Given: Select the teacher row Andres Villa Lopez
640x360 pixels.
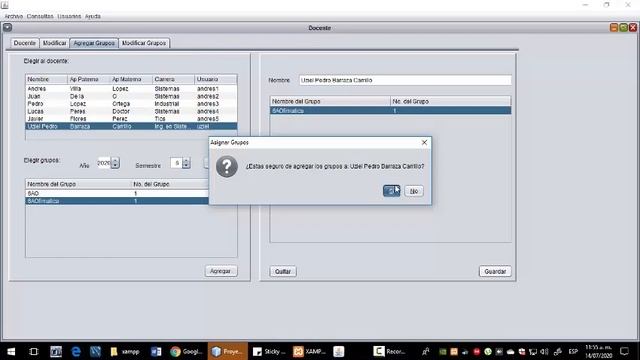Looking at the screenshot, I should [131, 89].
